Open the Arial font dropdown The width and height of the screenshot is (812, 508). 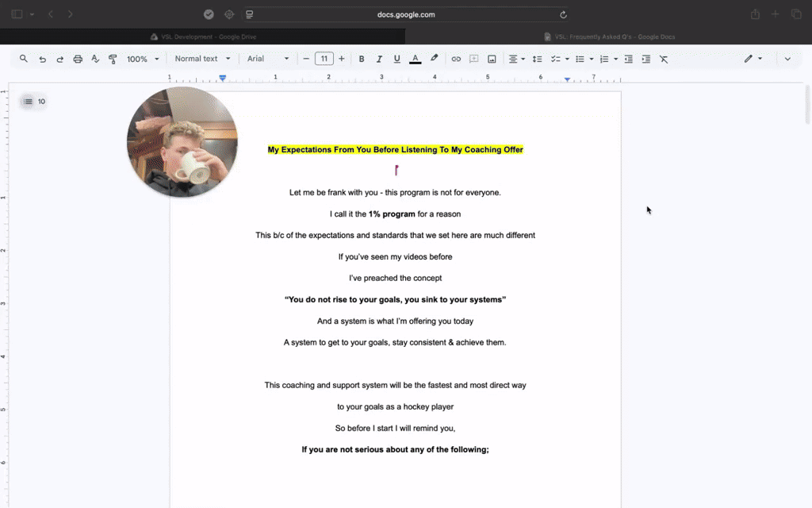click(x=268, y=59)
